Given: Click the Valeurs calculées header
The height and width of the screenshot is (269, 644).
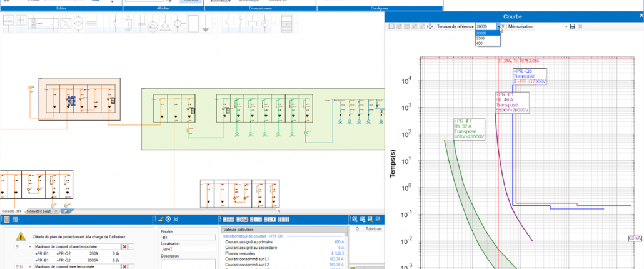Looking at the screenshot, I should click(284, 230).
